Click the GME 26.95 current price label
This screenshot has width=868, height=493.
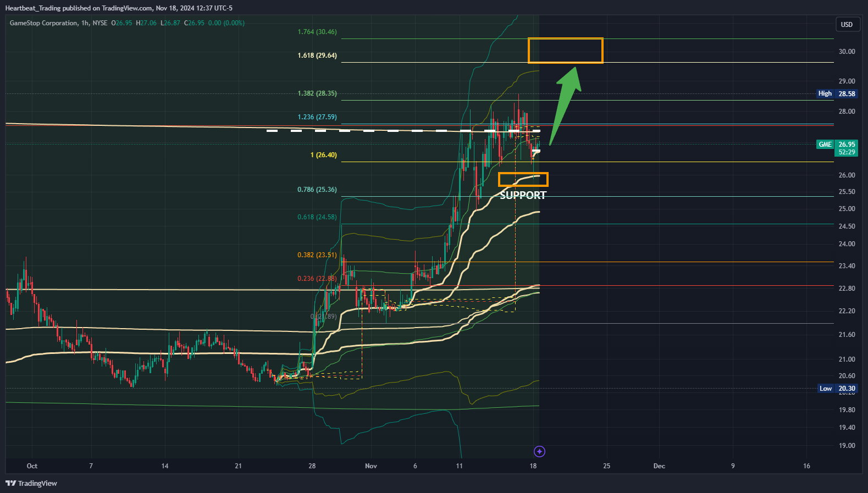(837, 145)
